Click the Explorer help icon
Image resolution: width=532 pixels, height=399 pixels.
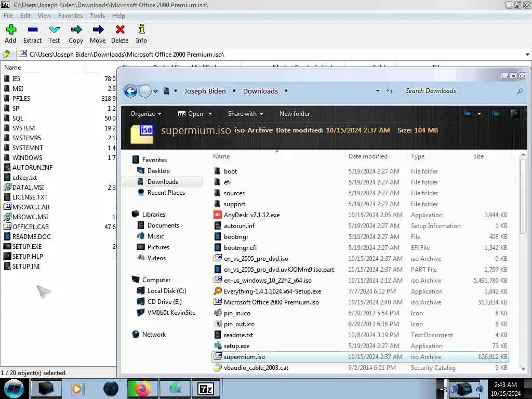(515, 114)
